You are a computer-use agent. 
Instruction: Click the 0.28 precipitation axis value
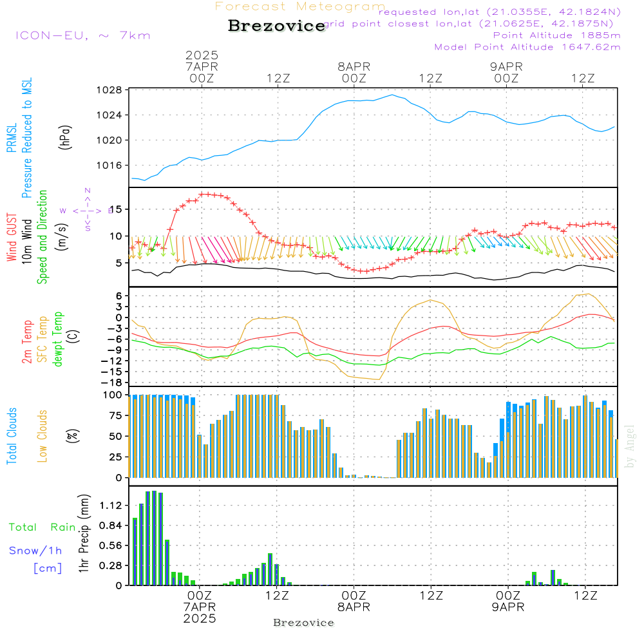(111, 565)
